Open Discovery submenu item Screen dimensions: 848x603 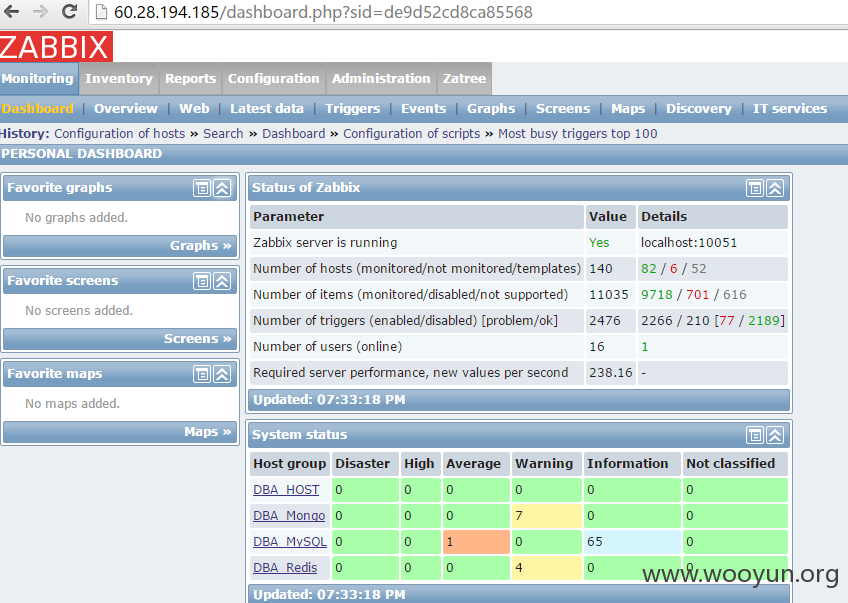point(699,109)
